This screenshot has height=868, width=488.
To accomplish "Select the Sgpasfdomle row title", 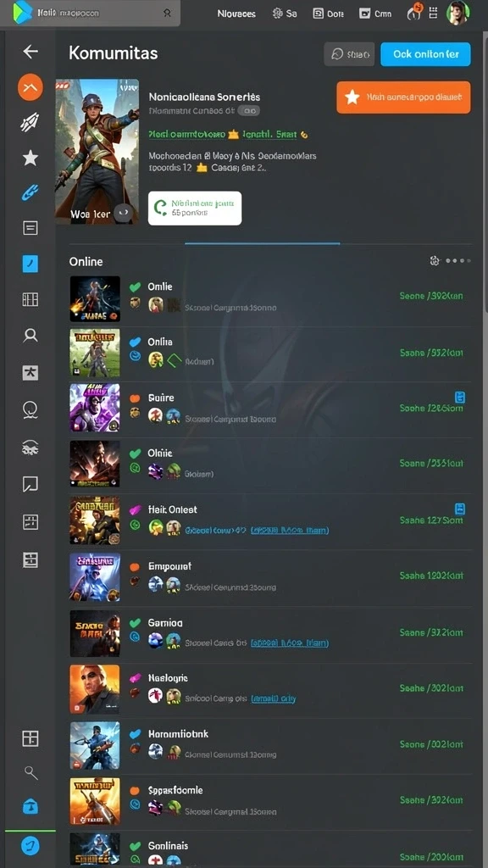I will pyautogui.click(x=175, y=791).
